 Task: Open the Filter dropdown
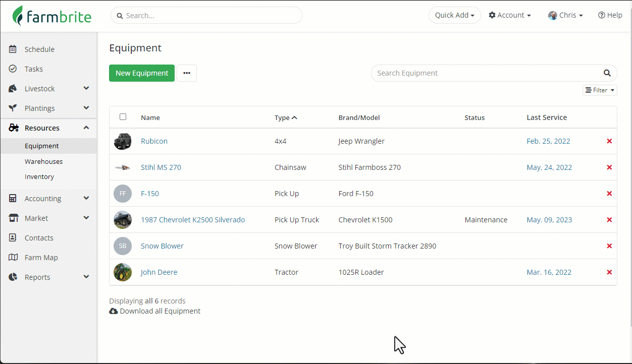(x=600, y=90)
